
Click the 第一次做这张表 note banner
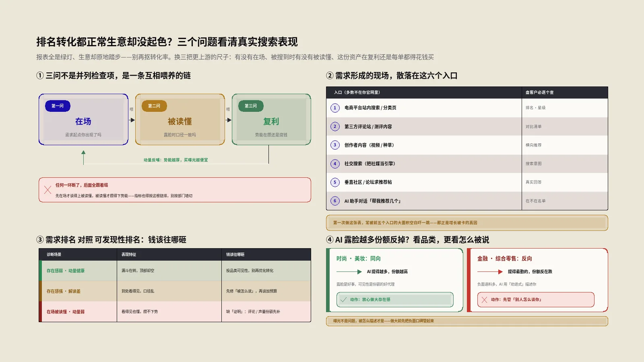[x=467, y=223]
